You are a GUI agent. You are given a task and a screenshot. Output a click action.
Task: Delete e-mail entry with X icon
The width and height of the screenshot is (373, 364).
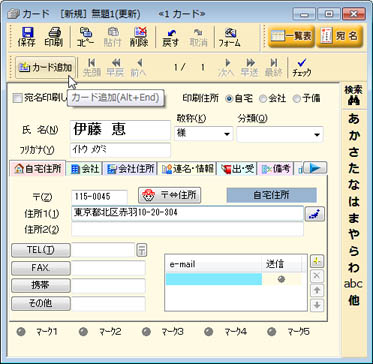[317, 275]
